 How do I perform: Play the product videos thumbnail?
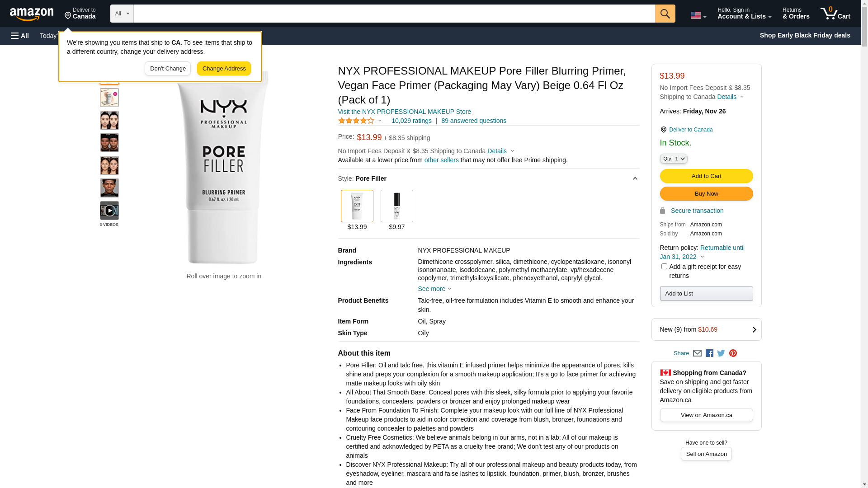point(109,211)
